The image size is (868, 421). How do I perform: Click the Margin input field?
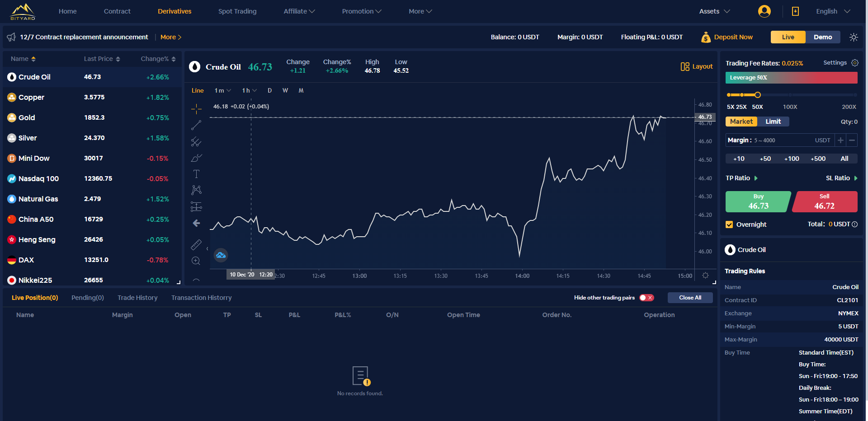point(780,140)
